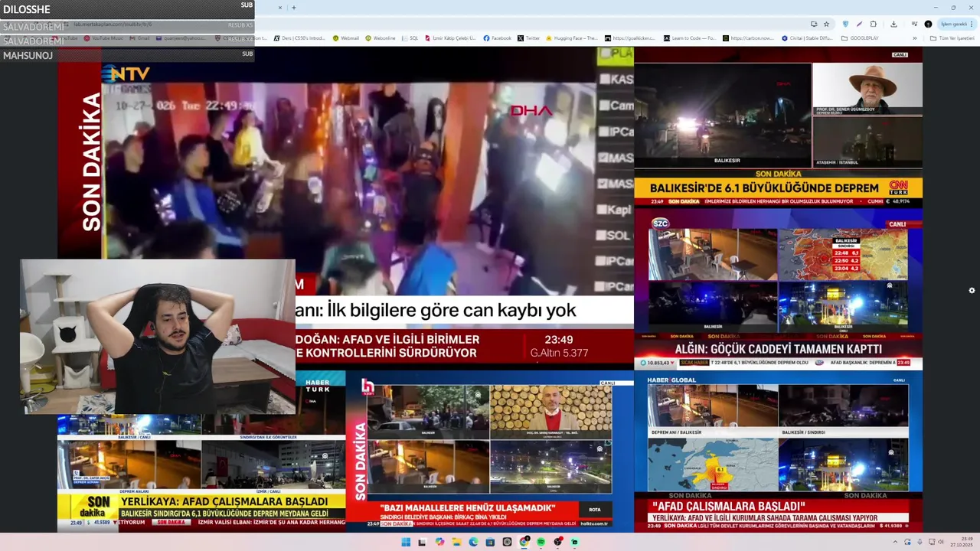Select the SZC TV live stream tile
The image size is (980, 551).
(778, 289)
